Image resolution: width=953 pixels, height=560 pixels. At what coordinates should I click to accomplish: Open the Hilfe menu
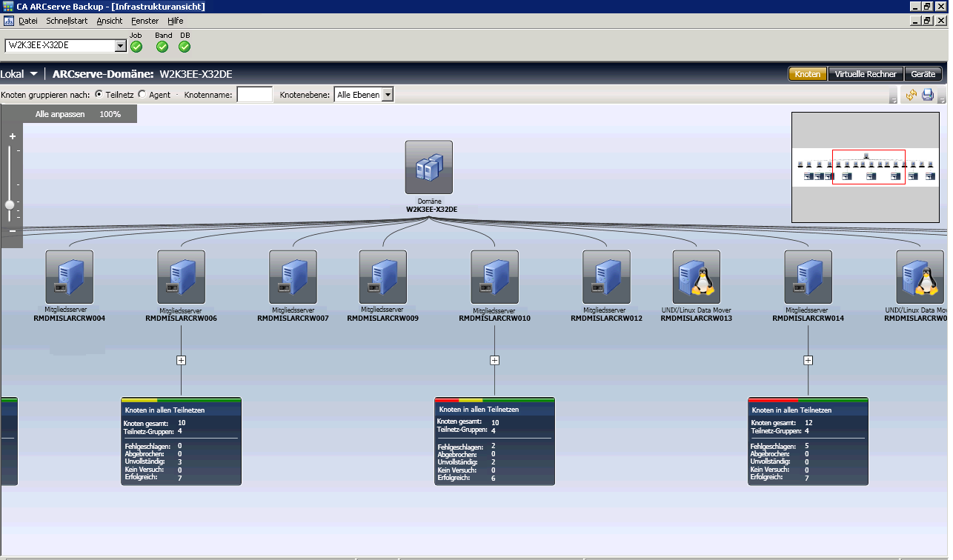(x=176, y=21)
